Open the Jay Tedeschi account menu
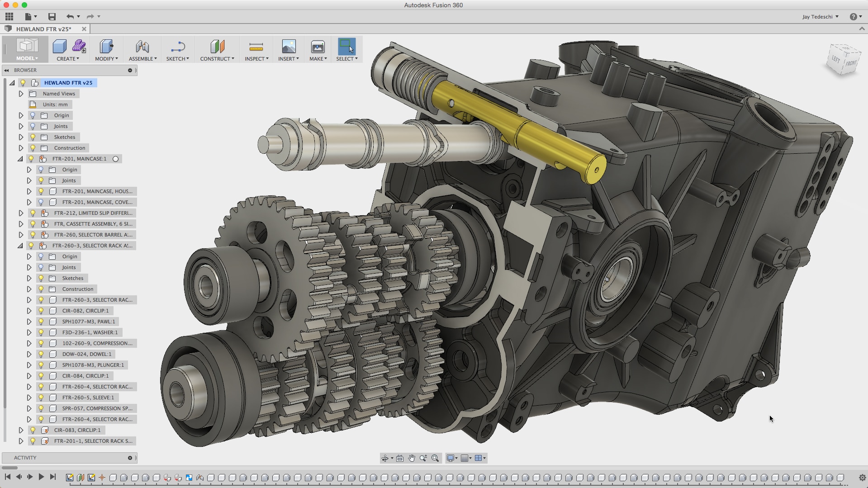868x488 pixels. 817,16
